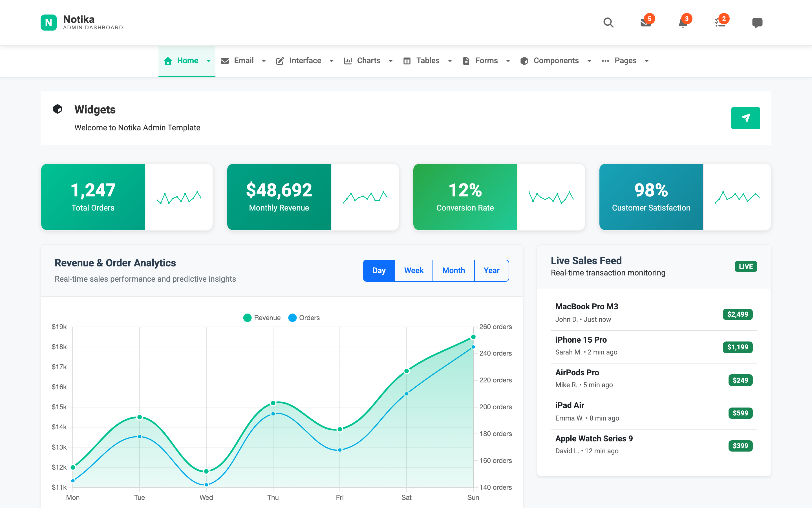The image size is (812, 508).
Task: Open the chat bubble icon
Action: pyautogui.click(x=757, y=23)
